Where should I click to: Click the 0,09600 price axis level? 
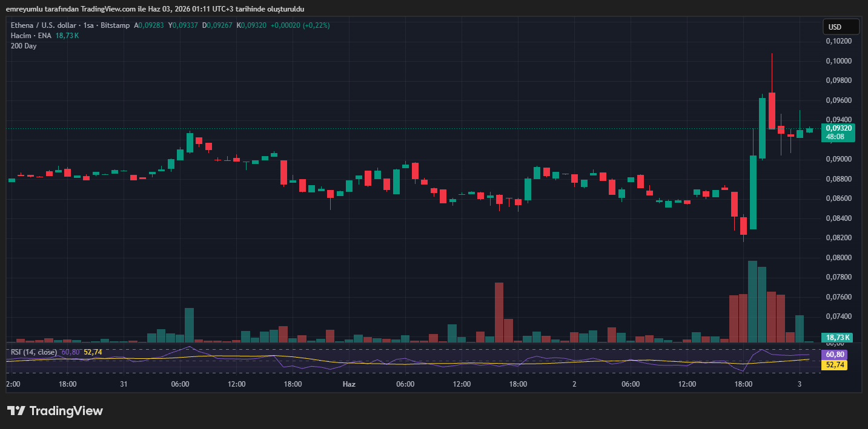click(839, 100)
